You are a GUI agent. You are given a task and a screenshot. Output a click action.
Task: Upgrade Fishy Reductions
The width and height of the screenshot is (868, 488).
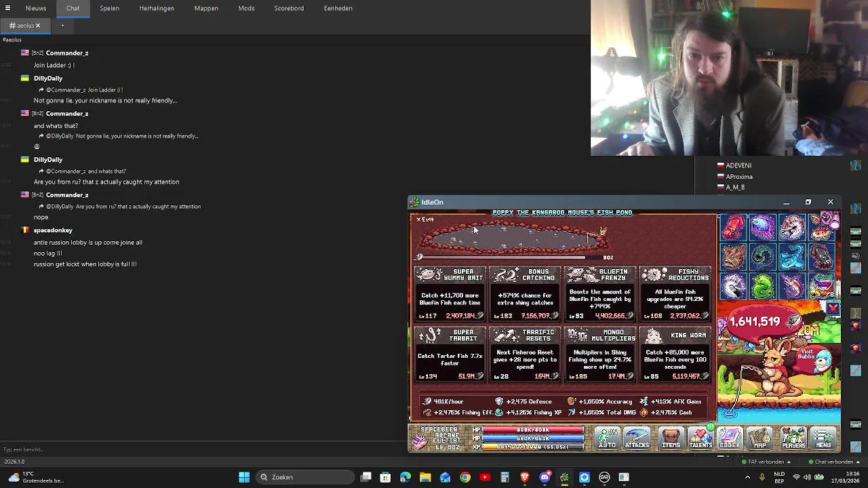[675, 293]
